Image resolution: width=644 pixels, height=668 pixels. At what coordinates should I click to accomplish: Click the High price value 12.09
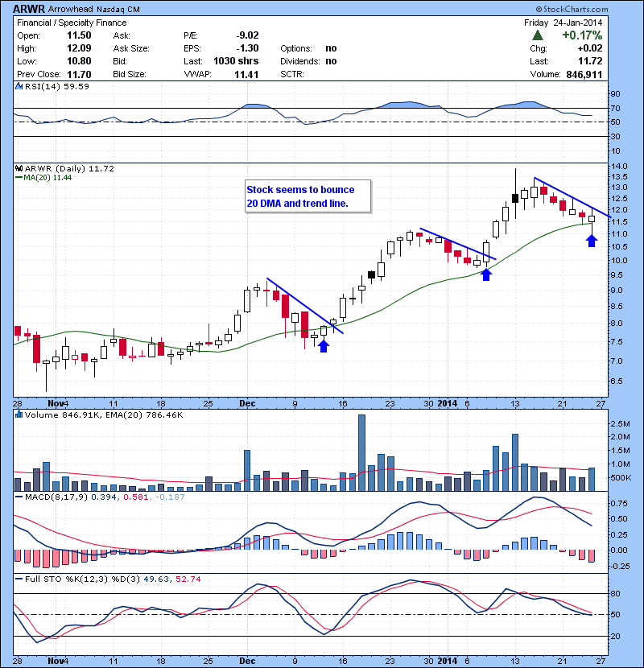tap(79, 48)
